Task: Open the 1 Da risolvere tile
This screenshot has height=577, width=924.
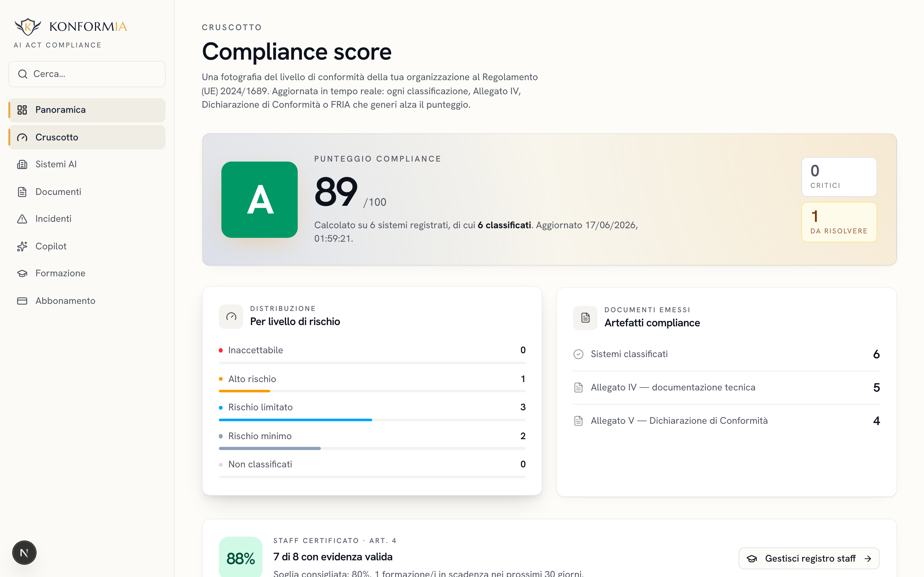Action: point(839,222)
